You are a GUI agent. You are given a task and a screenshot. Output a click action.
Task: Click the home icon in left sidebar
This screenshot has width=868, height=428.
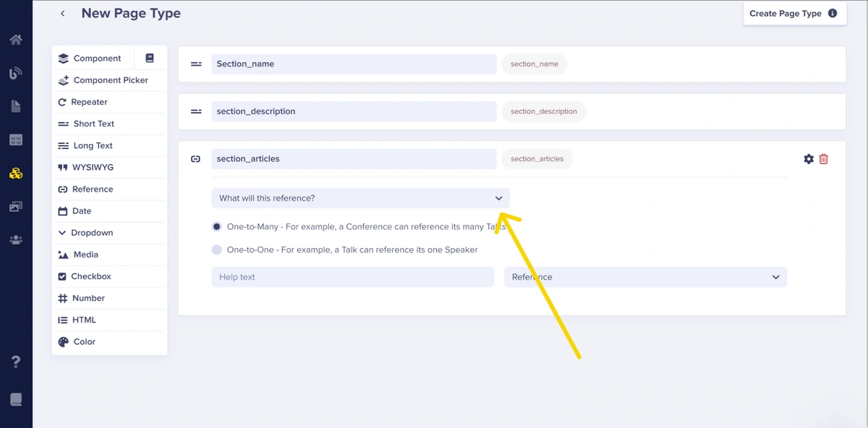coord(16,40)
